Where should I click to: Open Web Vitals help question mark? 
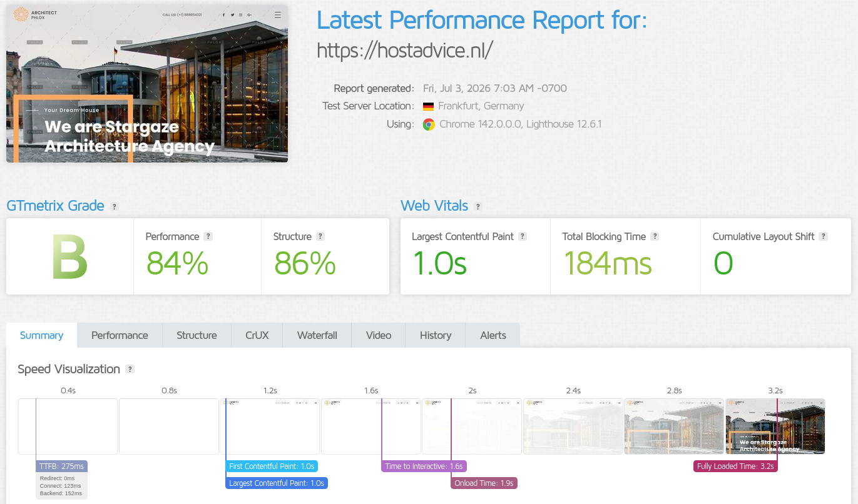[478, 206]
